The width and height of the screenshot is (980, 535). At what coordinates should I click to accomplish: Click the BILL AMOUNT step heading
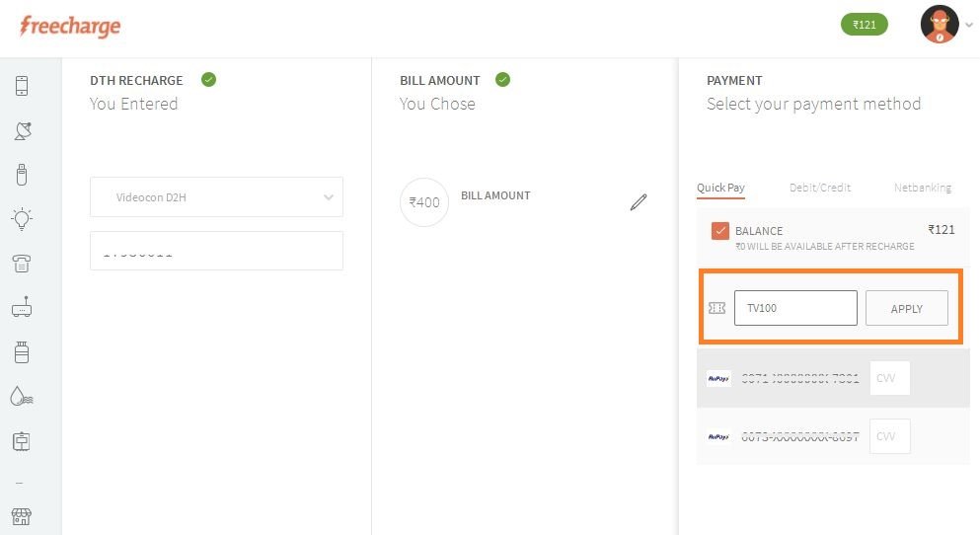click(440, 81)
